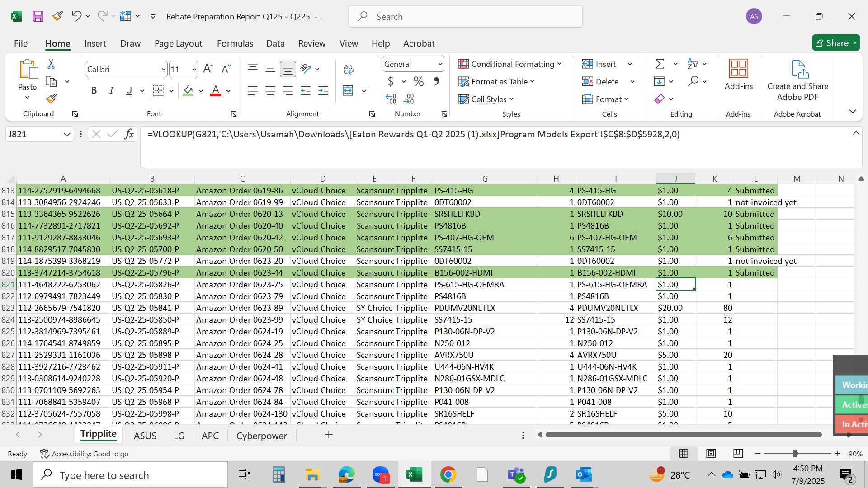This screenshot has height=488, width=868.
Task: Select cell with PS-615-HG-OEMRA in column G
Action: (x=485, y=285)
